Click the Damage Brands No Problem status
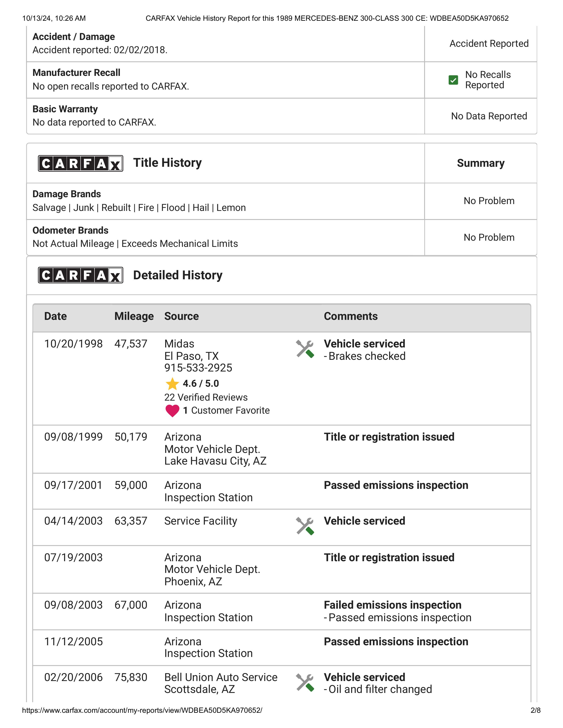The height and width of the screenshot is (728, 563). [x=489, y=201]
